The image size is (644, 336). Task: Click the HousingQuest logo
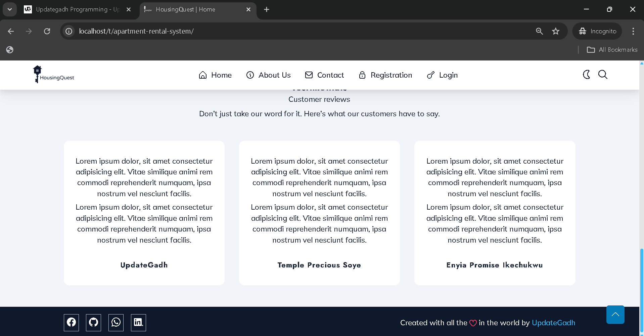point(53,74)
